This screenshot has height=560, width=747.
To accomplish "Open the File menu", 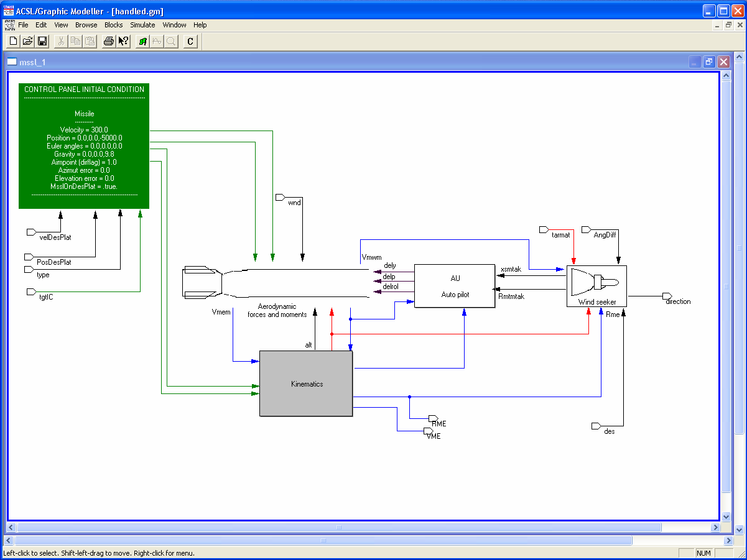I will (x=23, y=25).
